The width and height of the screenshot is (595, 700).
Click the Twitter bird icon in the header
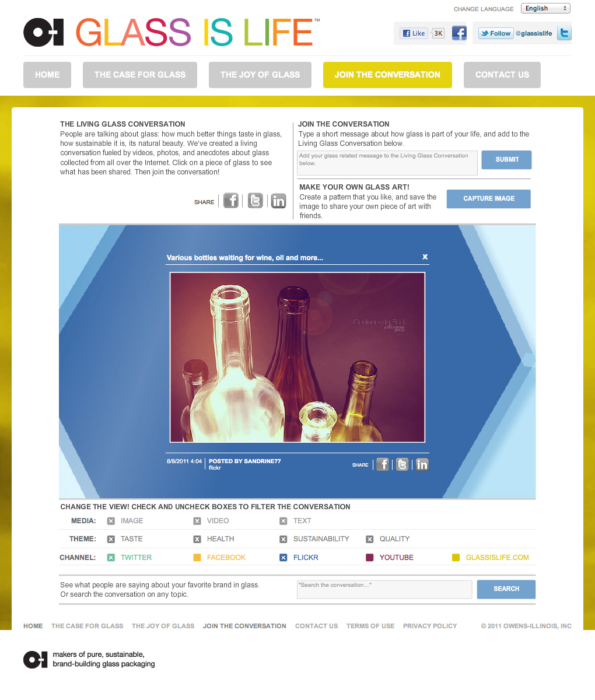point(563,33)
